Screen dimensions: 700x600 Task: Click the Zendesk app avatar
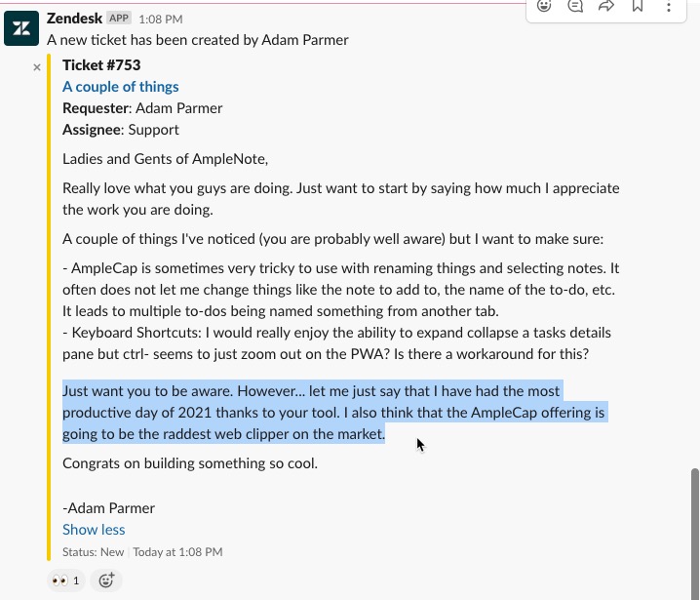click(x=21, y=28)
